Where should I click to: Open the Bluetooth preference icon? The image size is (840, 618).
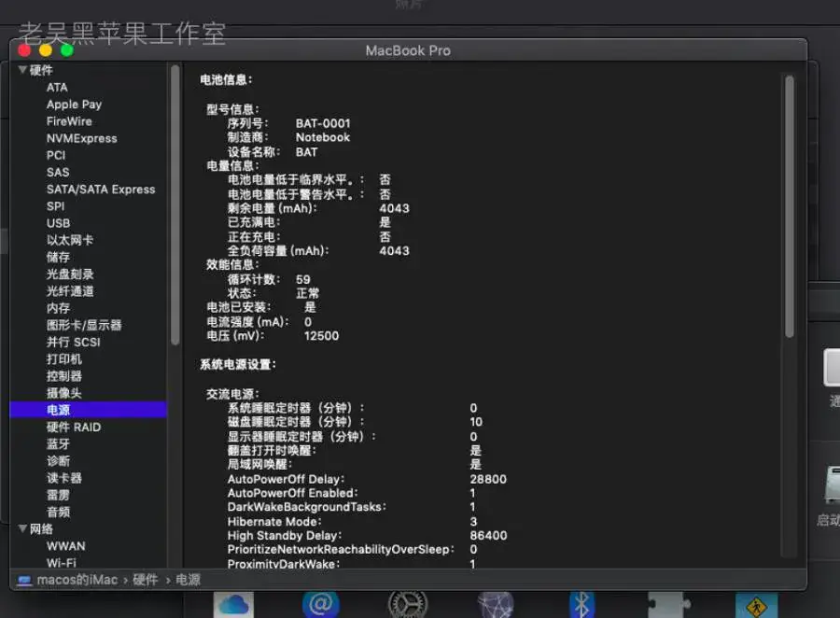click(x=582, y=605)
